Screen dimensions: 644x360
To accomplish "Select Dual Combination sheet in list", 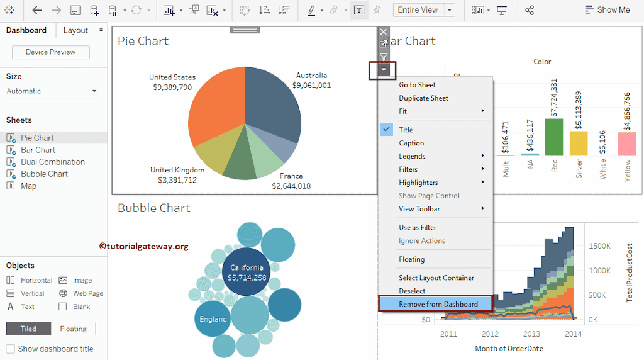I will pyautogui.click(x=52, y=162).
